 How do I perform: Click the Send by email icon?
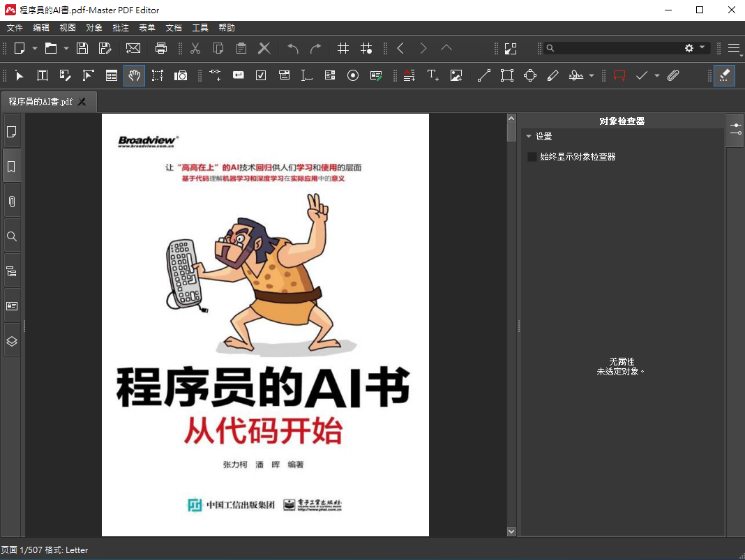[133, 48]
